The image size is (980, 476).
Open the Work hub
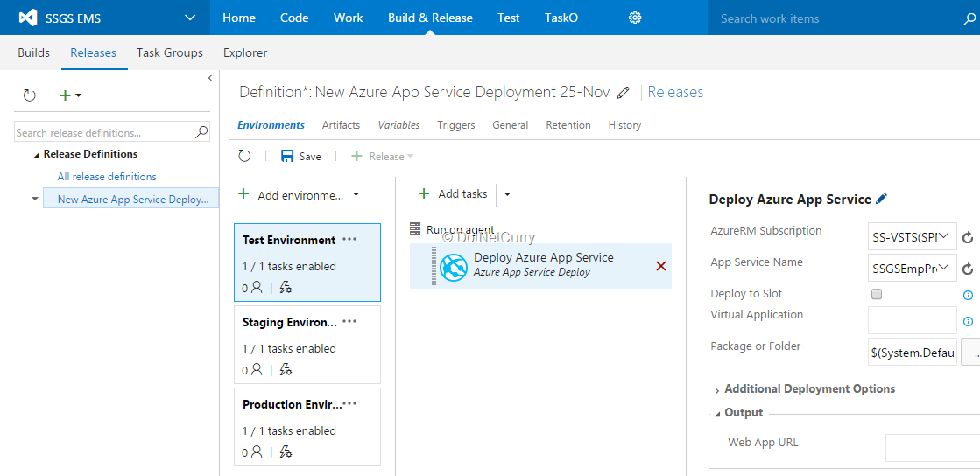coord(349,18)
